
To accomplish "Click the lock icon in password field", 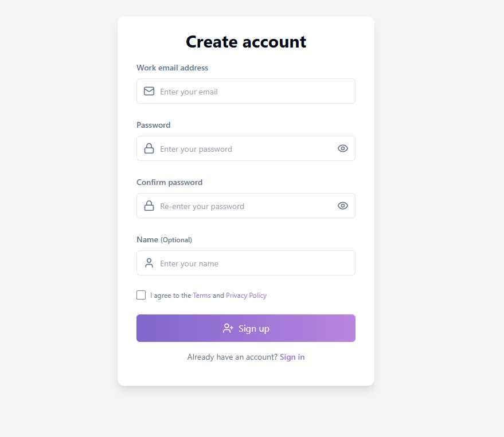I will [149, 148].
